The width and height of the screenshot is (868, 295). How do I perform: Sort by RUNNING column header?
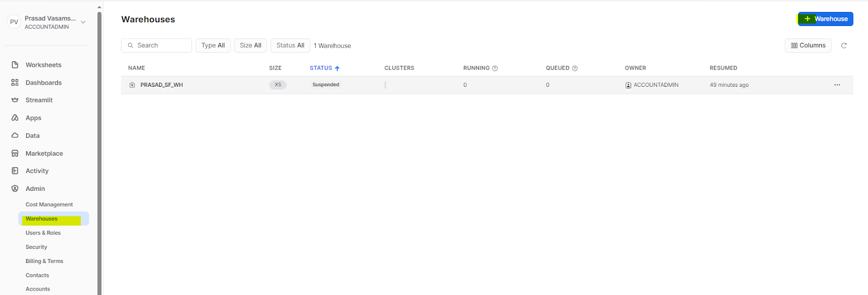tap(476, 68)
